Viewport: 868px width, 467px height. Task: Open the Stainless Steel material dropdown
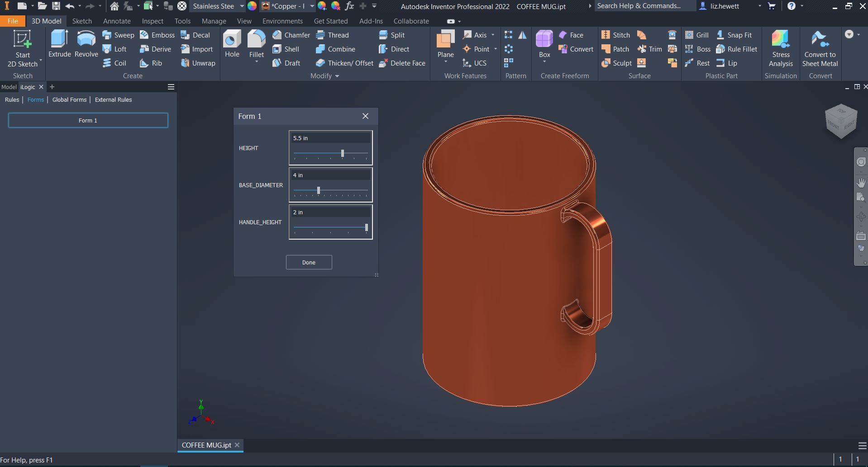point(242,6)
